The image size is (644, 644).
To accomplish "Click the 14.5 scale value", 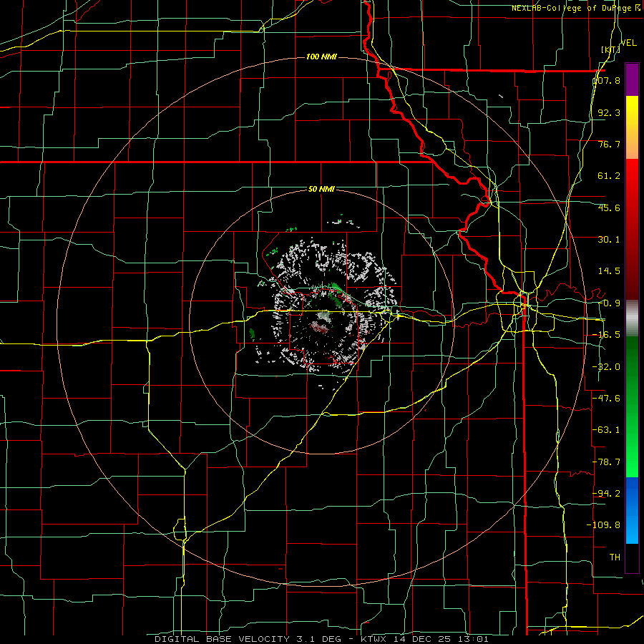I will click(x=609, y=271).
